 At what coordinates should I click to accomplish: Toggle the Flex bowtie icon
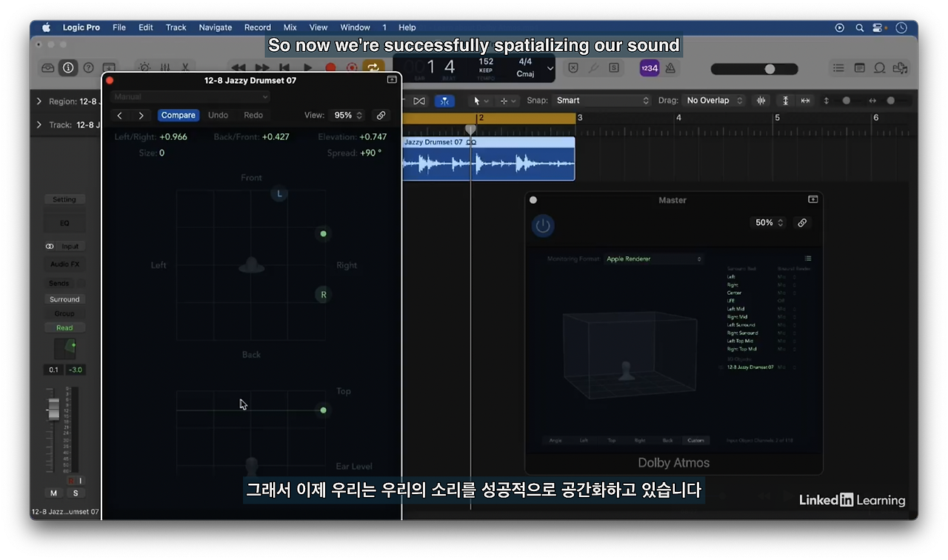tap(419, 101)
